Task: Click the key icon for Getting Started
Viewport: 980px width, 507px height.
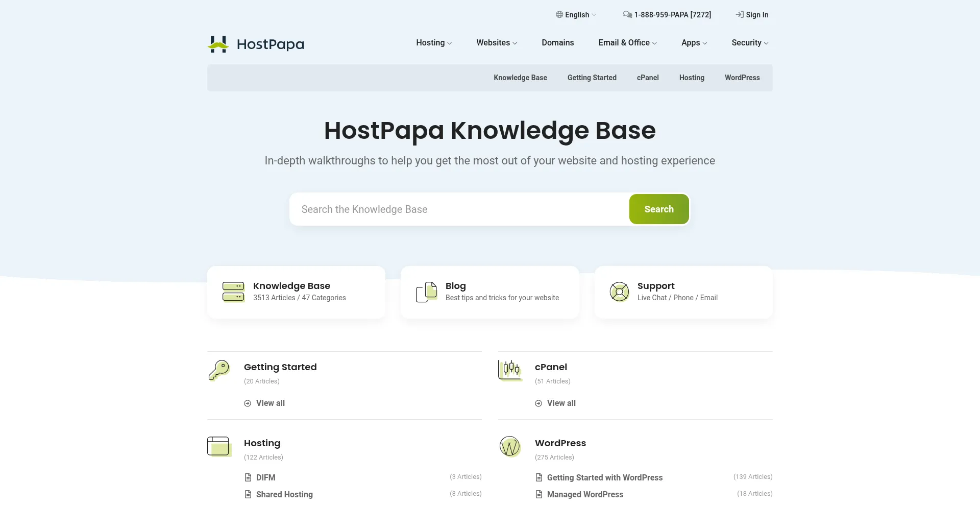Action: 218,371
